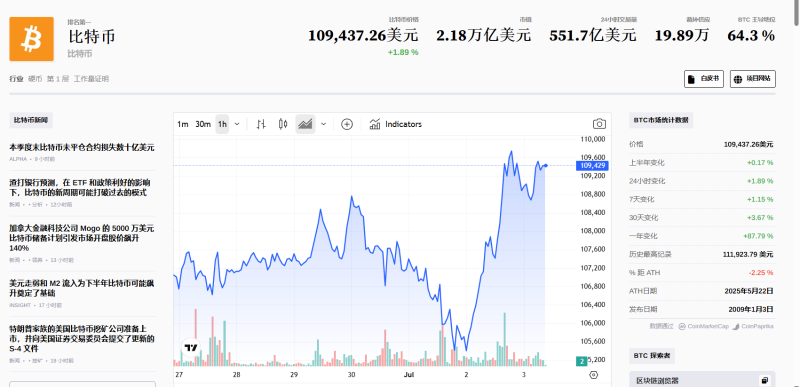Open the Indicators panel

coord(396,124)
